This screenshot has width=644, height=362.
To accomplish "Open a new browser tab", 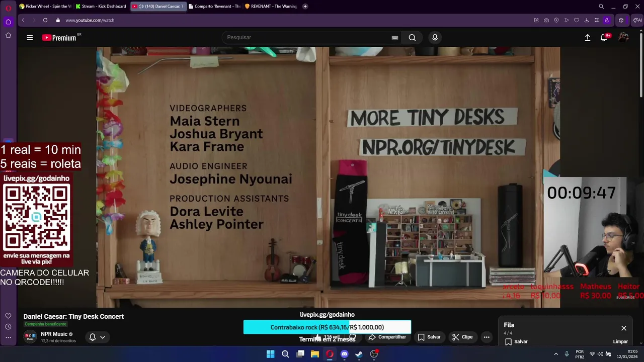I will (x=305, y=7).
